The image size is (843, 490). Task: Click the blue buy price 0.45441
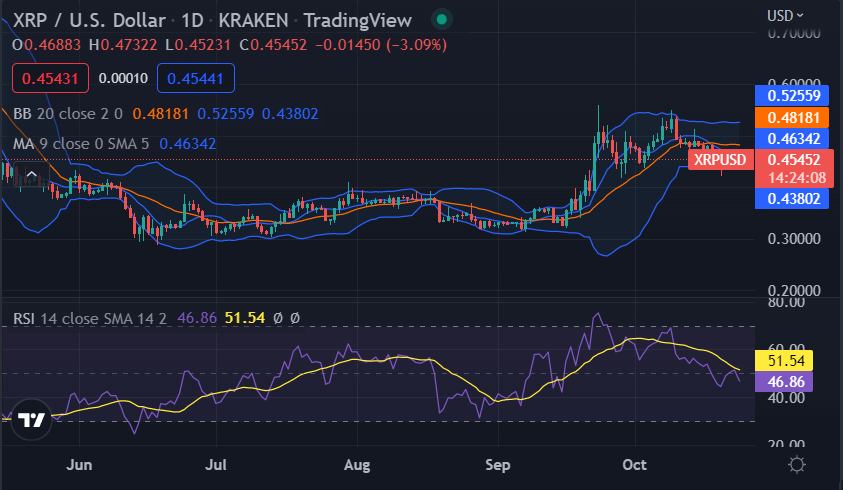[x=196, y=79]
